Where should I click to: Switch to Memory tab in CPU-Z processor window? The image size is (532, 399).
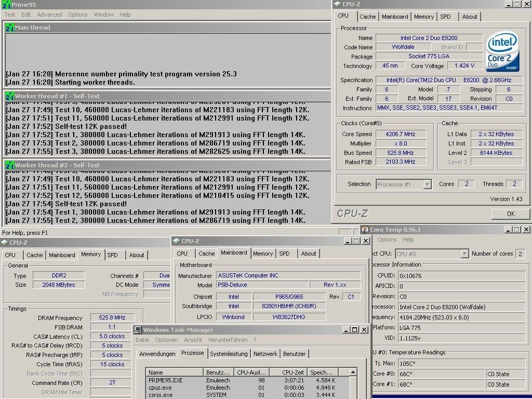(x=424, y=17)
